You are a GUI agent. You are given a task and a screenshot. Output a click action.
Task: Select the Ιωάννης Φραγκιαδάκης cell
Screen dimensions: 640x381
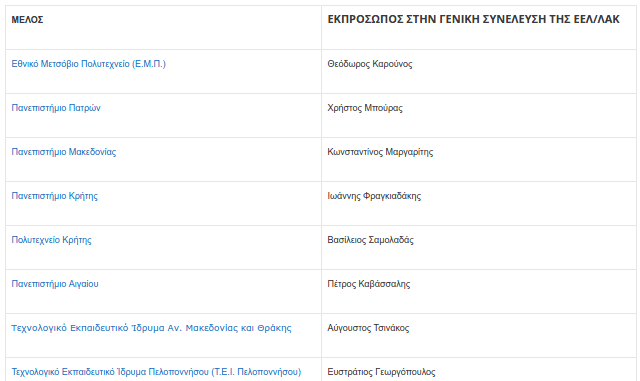point(374,196)
